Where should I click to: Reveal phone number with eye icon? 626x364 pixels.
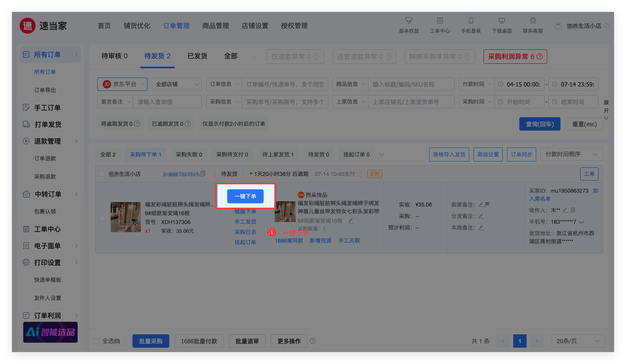coord(581,222)
